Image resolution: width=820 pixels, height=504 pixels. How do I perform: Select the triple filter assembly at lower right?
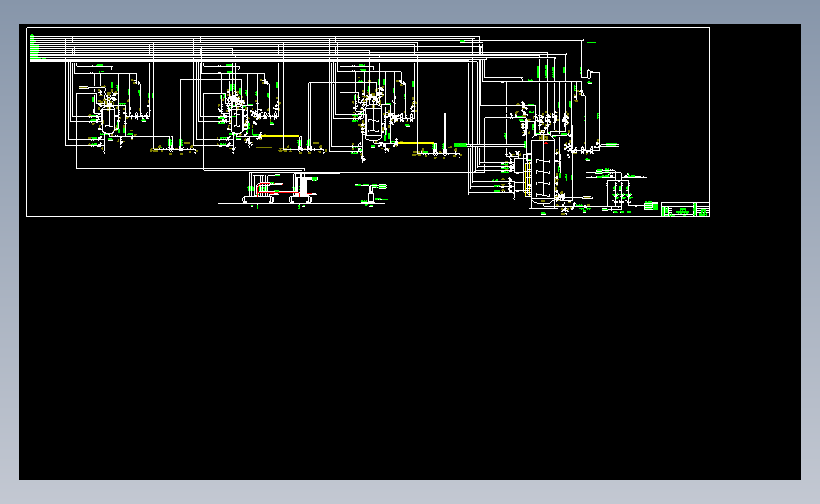[619, 195]
